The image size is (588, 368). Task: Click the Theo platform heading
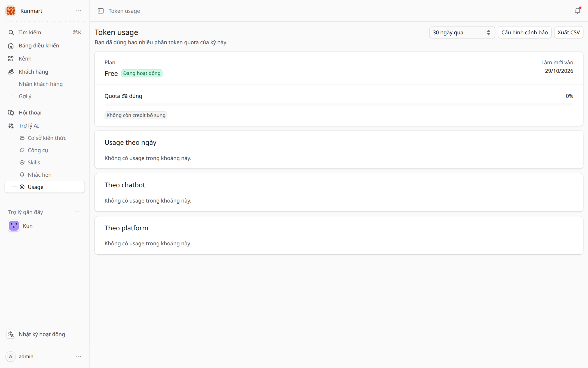126,228
